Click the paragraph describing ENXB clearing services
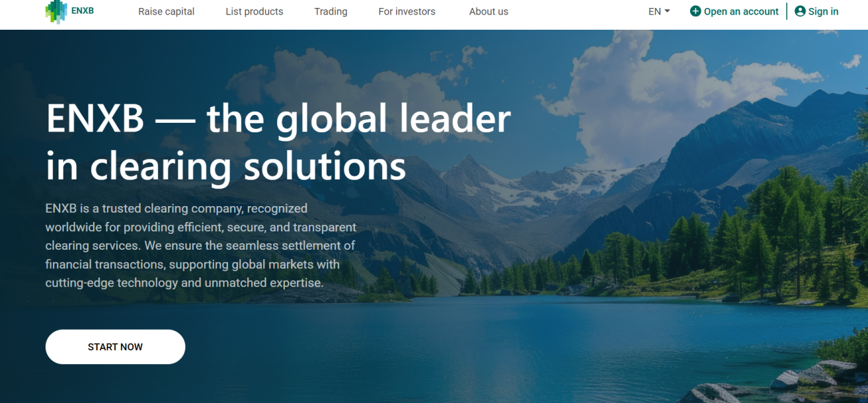Viewport: 868px width, 403px height. (x=201, y=245)
